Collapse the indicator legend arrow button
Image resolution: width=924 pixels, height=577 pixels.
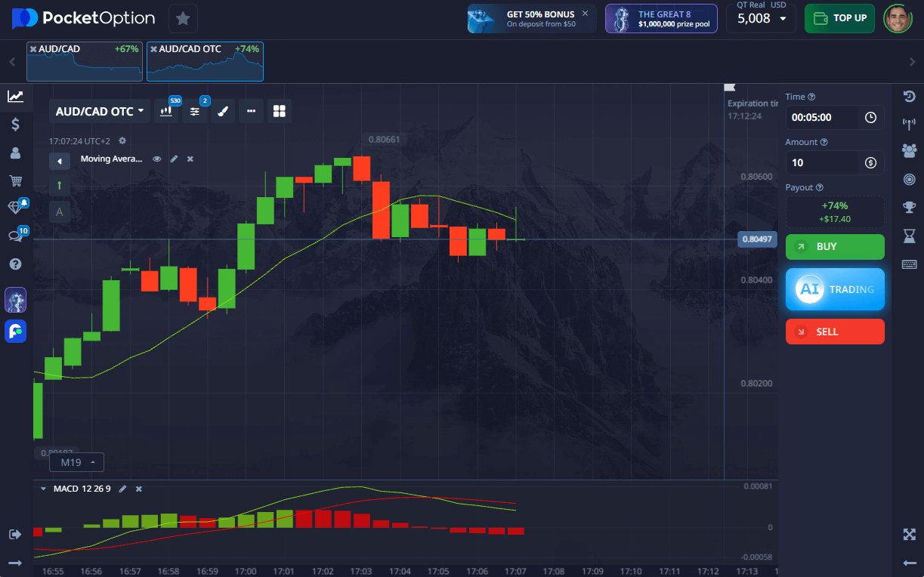click(60, 161)
